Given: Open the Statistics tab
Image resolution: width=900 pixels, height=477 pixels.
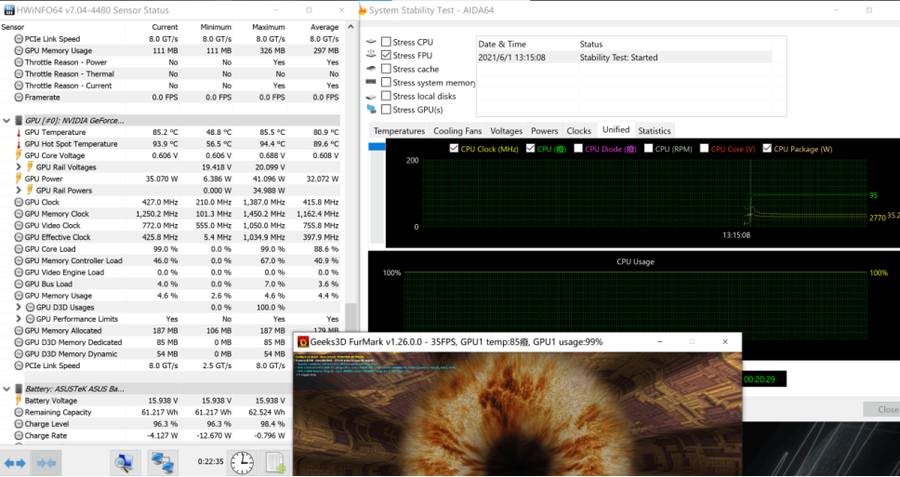Looking at the screenshot, I should click(x=654, y=131).
